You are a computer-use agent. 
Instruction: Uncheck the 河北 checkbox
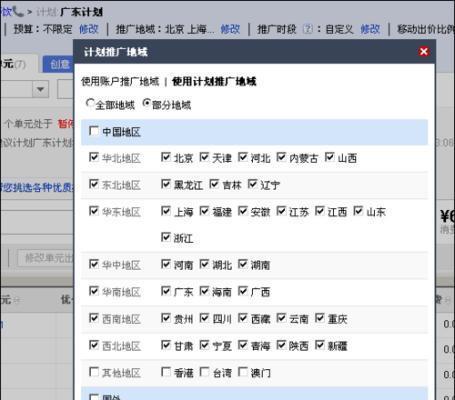(x=243, y=157)
